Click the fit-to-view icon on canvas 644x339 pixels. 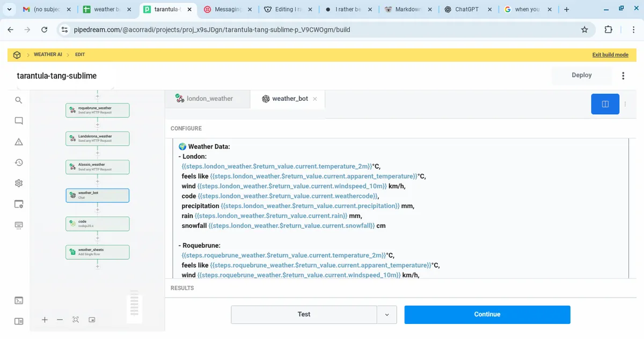tap(76, 320)
